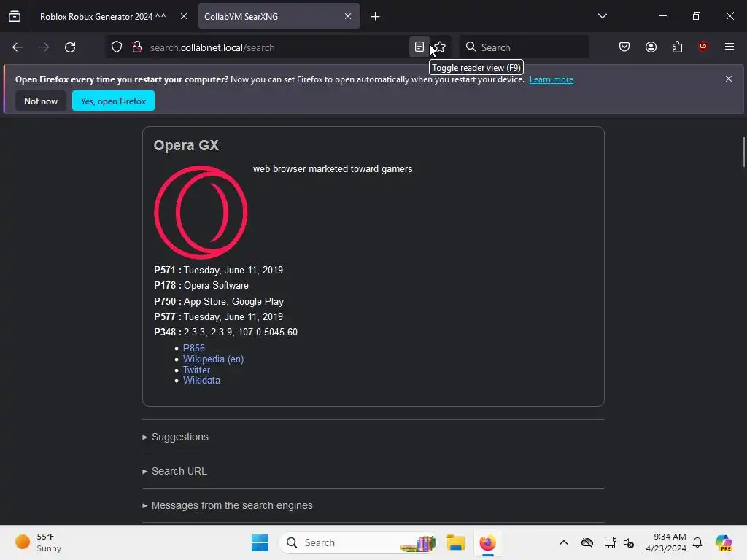Viewport: 747px width, 560px height.
Task: Toggle reader view
Action: click(419, 47)
